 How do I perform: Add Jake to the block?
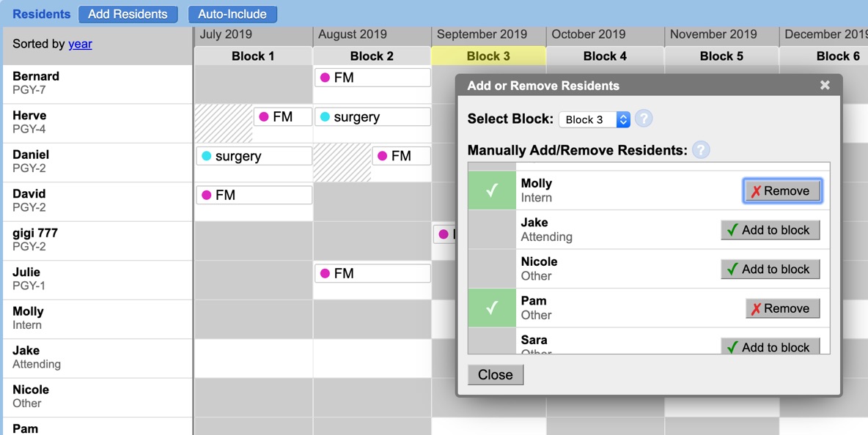click(770, 229)
